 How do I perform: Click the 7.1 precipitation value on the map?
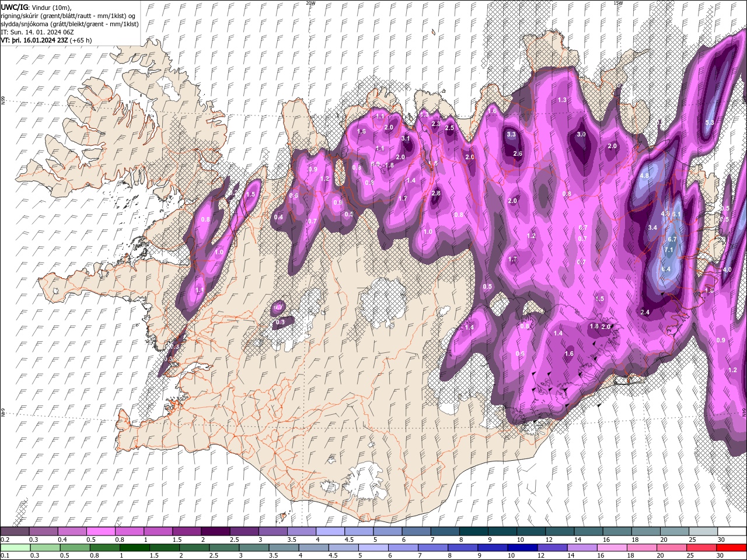point(669,250)
